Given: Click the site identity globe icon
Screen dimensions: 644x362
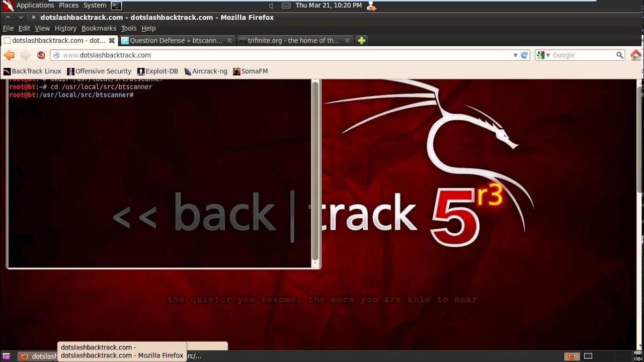Looking at the screenshot, I should coord(57,55).
